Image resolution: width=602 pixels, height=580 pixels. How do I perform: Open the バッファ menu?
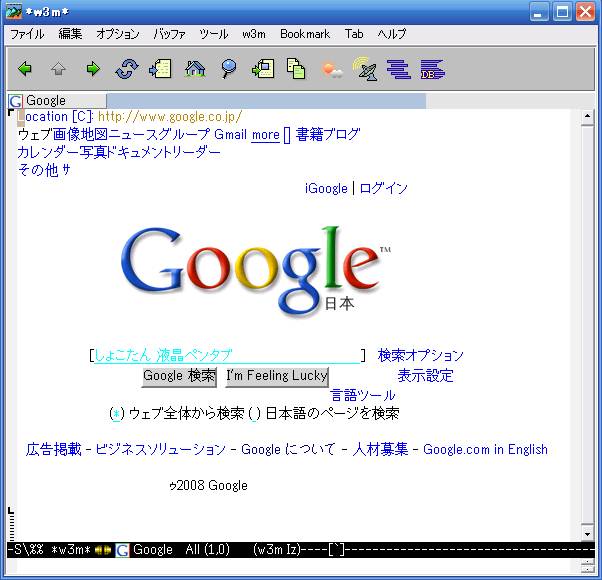[169, 34]
